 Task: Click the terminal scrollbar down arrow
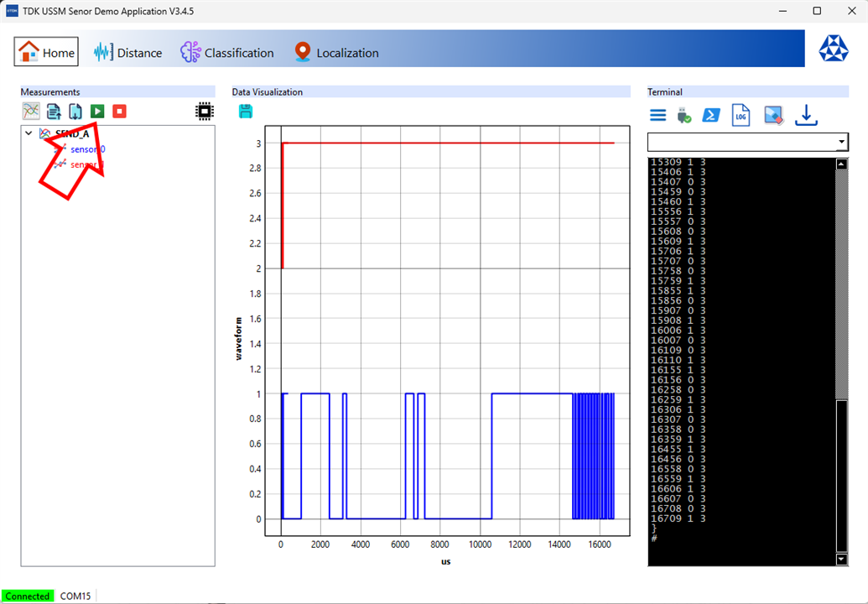842,560
